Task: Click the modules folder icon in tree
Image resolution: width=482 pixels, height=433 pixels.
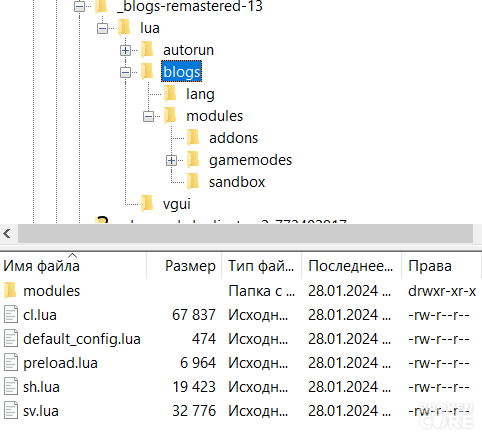Action: [x=170, y=116]
